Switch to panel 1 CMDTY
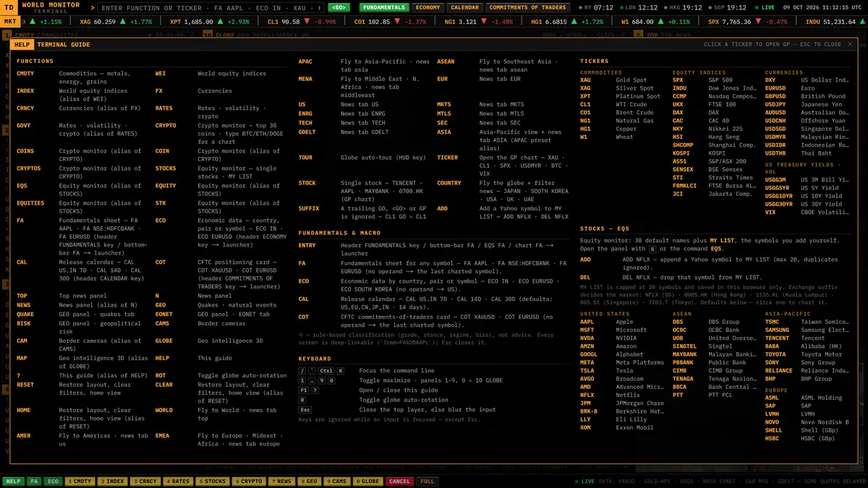 pos(80,481)
